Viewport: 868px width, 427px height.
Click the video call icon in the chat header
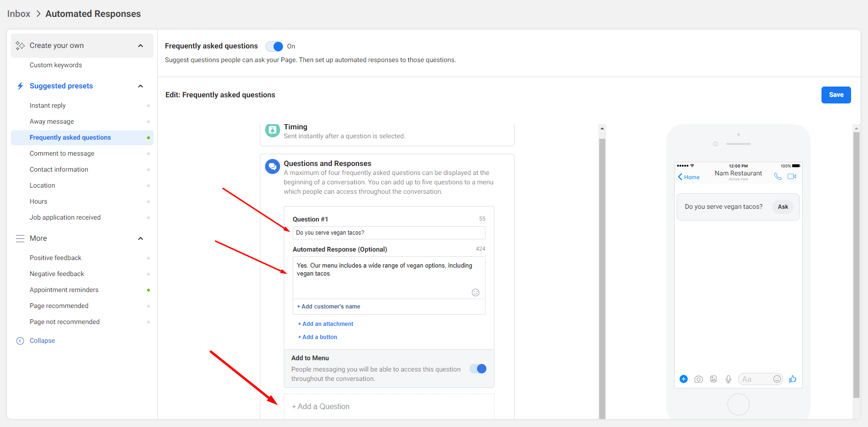(x=792, y=176)
